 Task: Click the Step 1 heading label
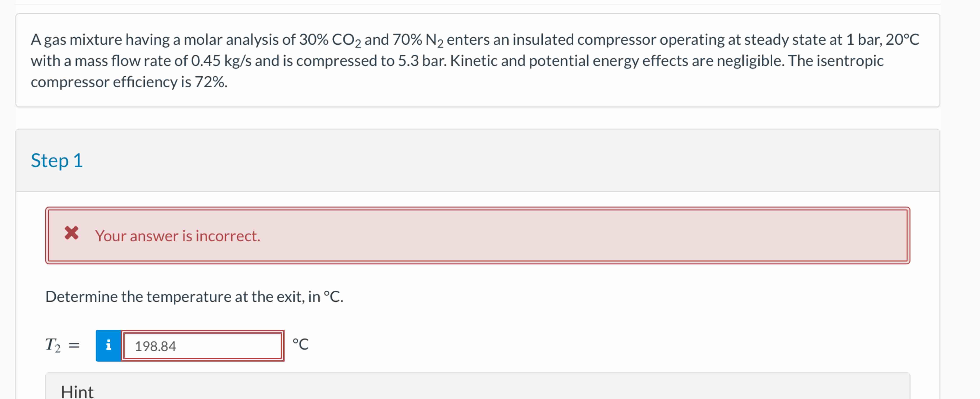click(x=57, y=160)
